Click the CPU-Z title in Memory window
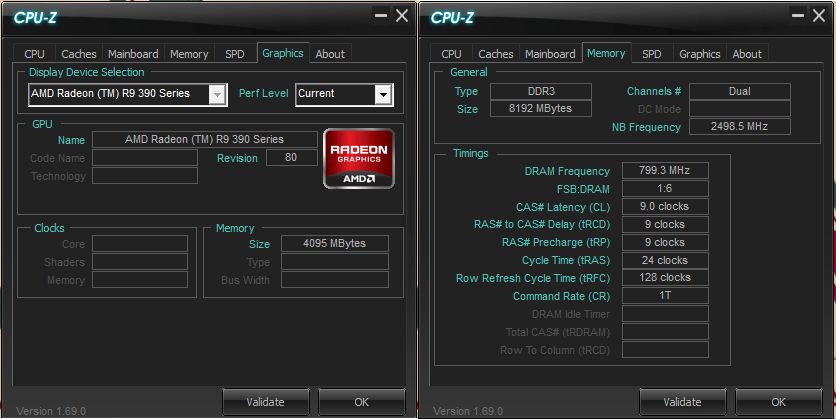This screenshot has width=836, height=419. tap(452, 18)
